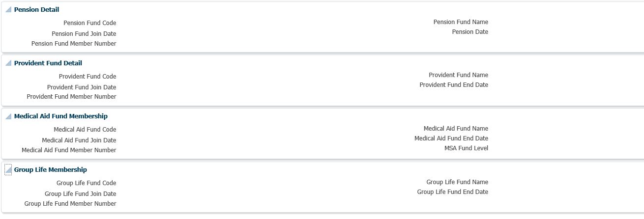Select the Pension Fund Join Date label
This screenshot has height=219, width=644.
(84, 34)
